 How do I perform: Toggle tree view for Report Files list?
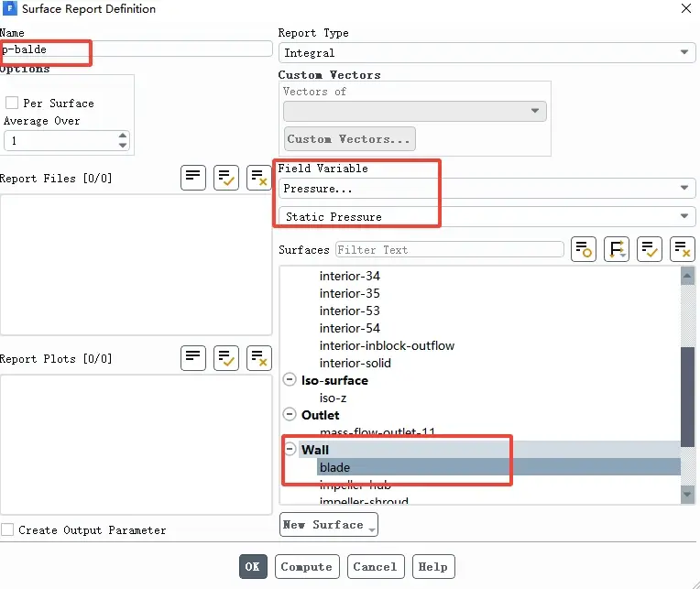coord(192,177)
